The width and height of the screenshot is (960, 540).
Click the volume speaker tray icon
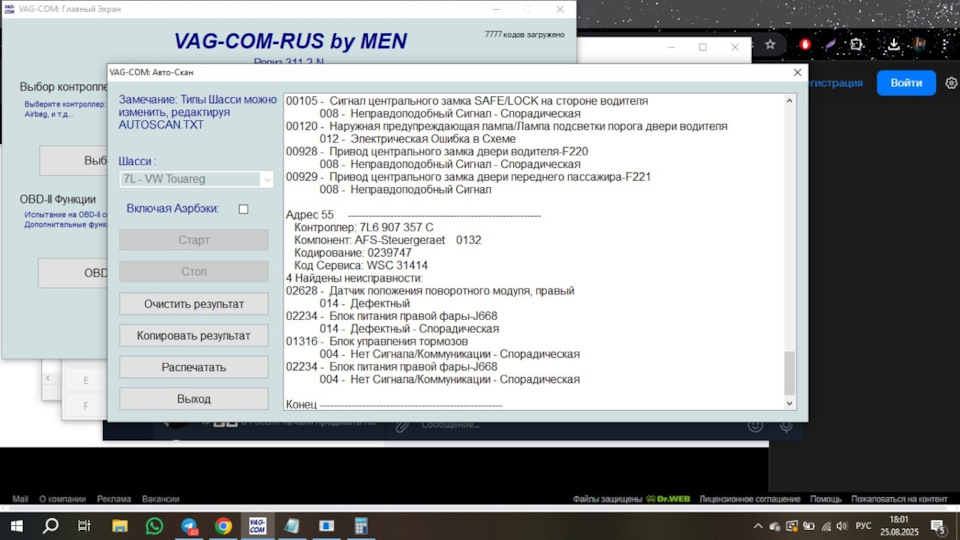[x=842, y=526]
